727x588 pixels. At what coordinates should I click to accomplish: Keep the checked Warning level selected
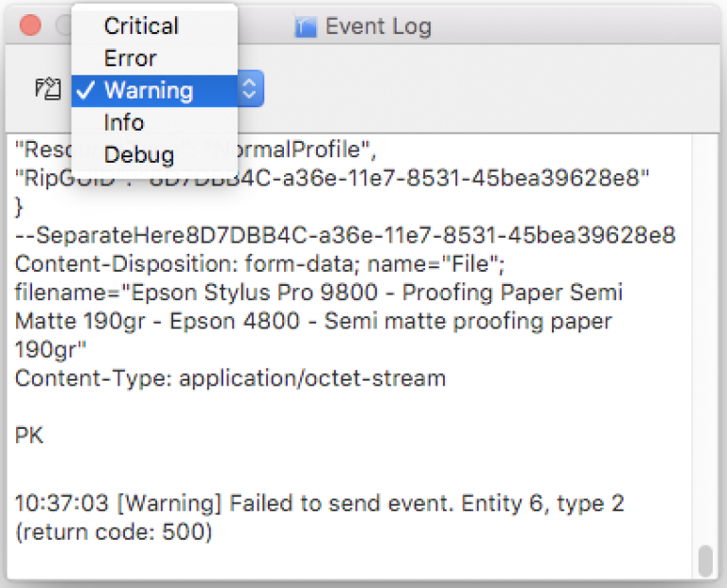[x=154, y=91]
